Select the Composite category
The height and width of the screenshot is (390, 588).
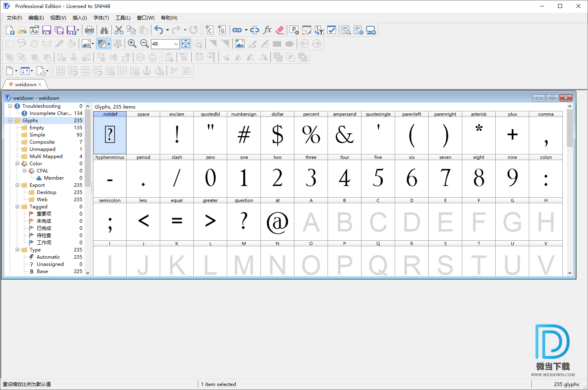click(x=42, y=142)
